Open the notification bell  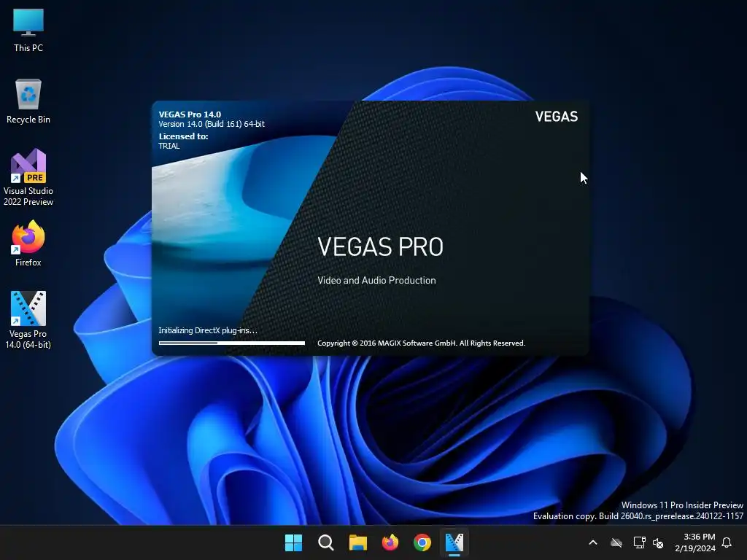tap(727, 542)
